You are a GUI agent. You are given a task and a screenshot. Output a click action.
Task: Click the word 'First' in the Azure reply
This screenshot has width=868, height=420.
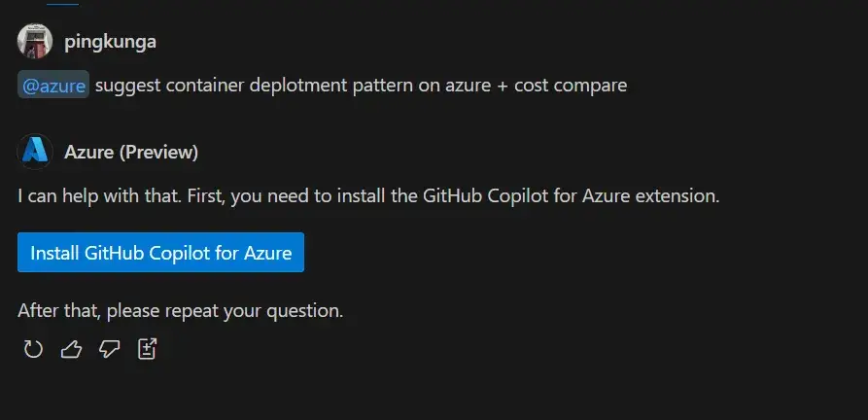coord(206,195)
